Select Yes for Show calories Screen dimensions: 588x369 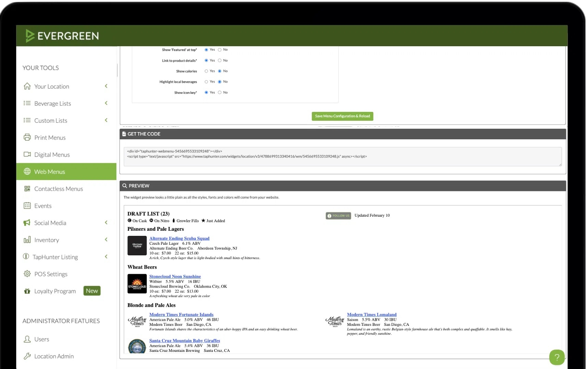pyautogui.click(x=206, y=71)
